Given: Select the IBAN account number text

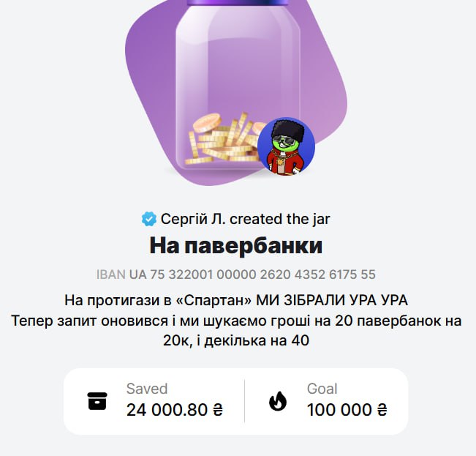Looking at the screenshot, I should pyautogui.click(x=252, y=274).
